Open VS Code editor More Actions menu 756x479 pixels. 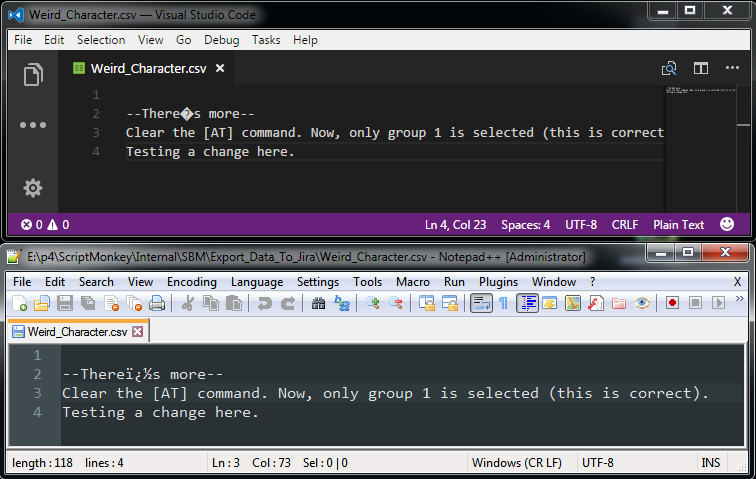(732, 68)
